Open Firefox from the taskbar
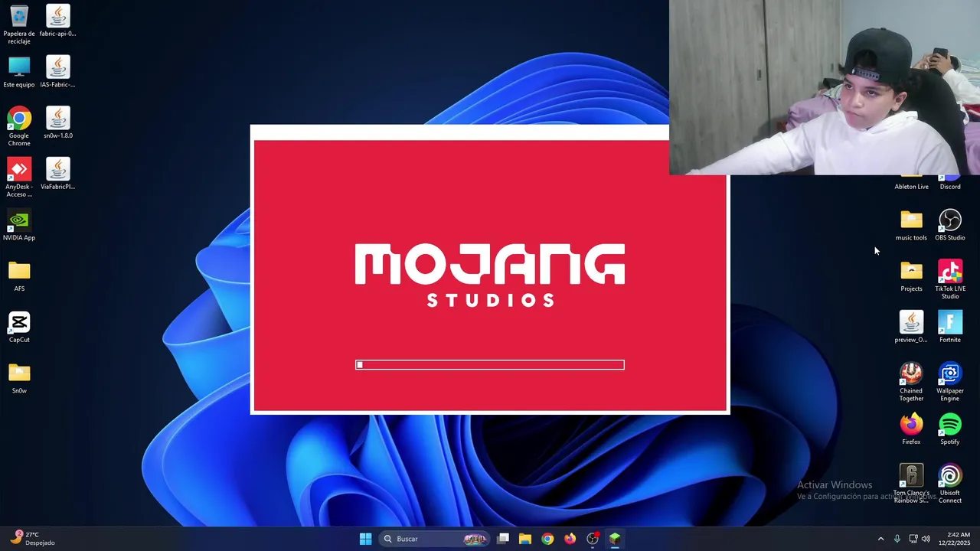980x551 pixels. [570, 539]
